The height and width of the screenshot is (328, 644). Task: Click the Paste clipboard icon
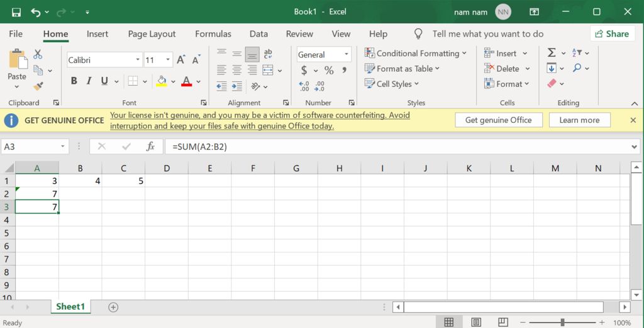point(17,59)
